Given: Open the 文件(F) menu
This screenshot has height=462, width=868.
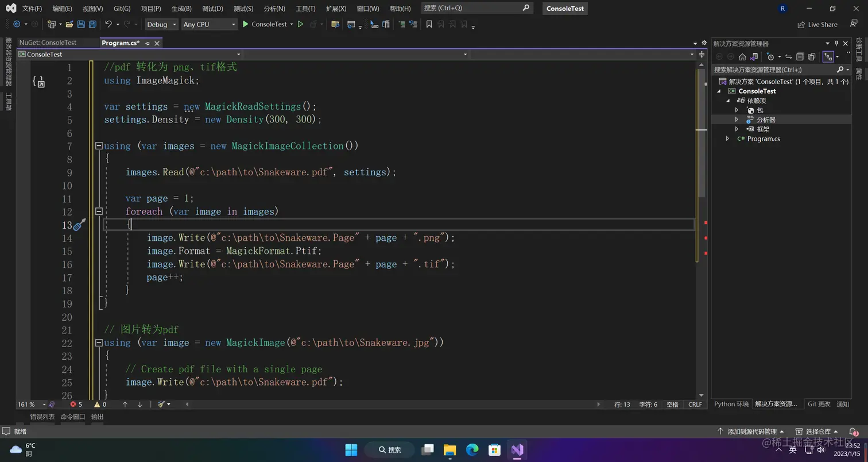Looking at the screenshot, I should tap(32, 9).
